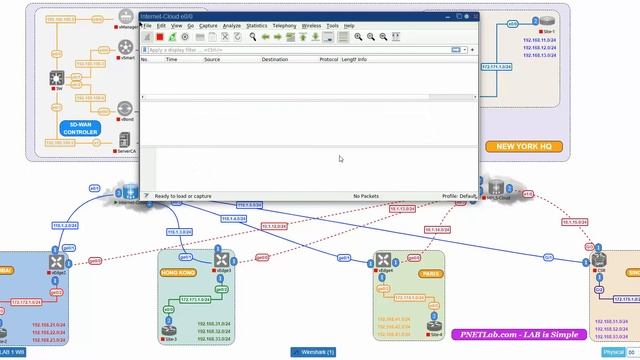Sort by the Time column header
Image resolution: width=640 pixels, height=360 pixels.
(x=171, y=60)
